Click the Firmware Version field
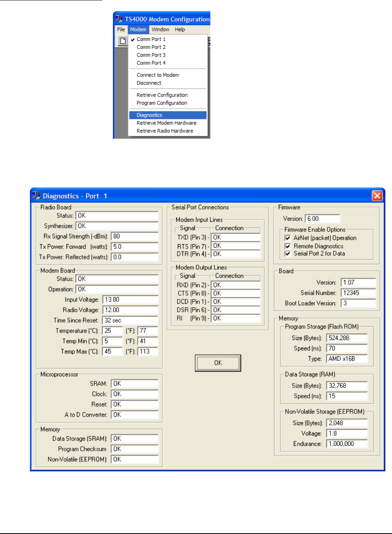This screenshot has width=392, height=534. point(322,219)
